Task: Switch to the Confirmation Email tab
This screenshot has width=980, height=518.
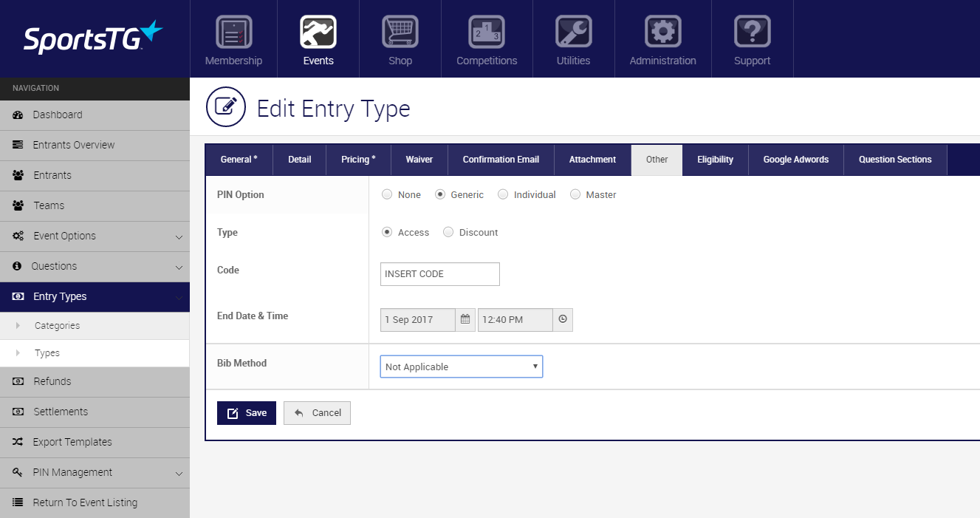Action: pos(501,160)
